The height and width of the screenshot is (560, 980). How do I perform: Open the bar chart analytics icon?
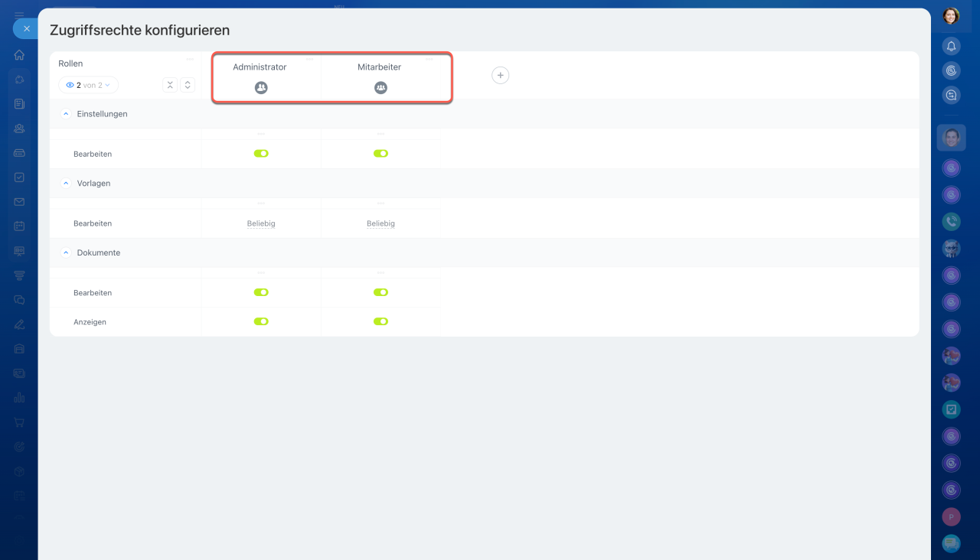click(x=19, y=398)
